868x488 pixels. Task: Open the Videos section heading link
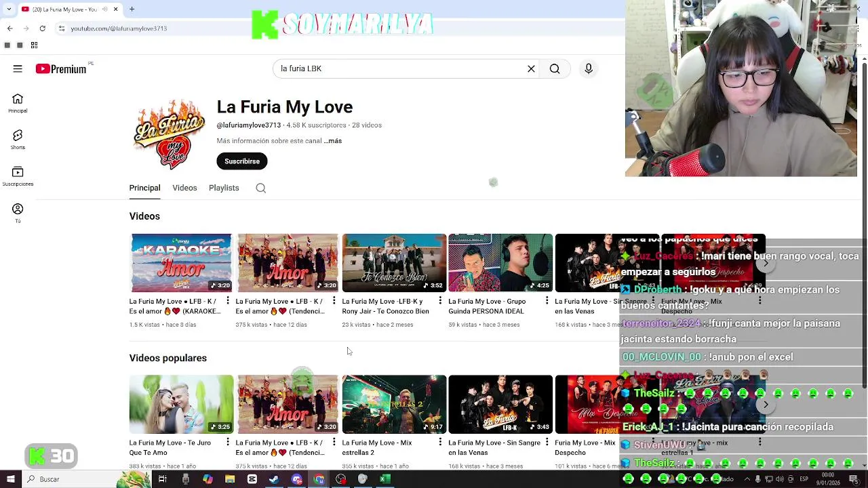point(144,216)
